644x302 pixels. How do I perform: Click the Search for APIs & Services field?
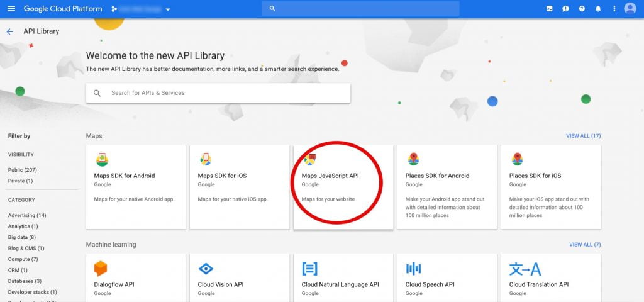tap(218, 93)
